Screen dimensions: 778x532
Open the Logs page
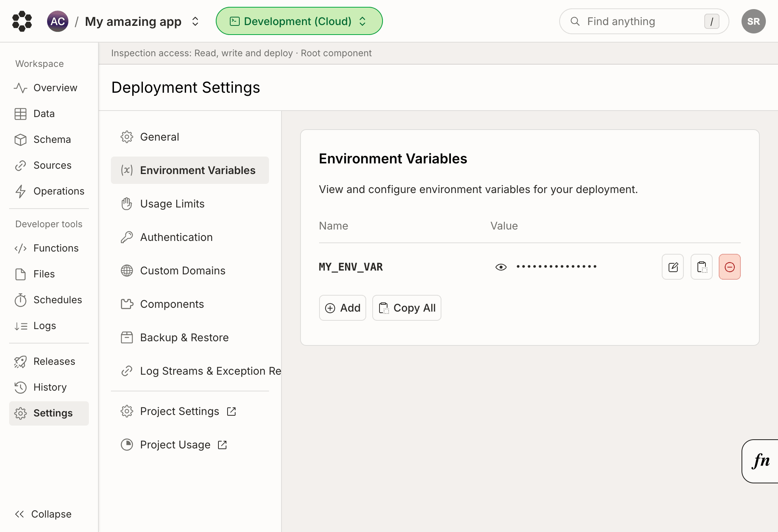[x=49, y=326]
